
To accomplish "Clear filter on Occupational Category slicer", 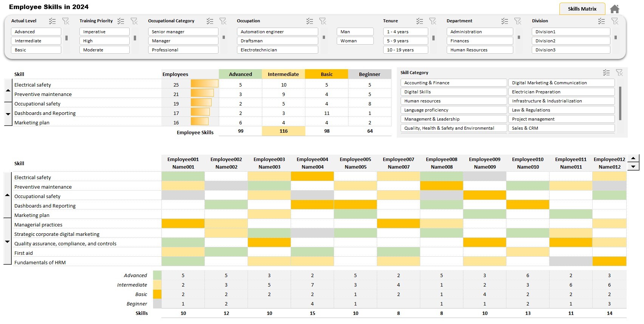I will [223, 21].
